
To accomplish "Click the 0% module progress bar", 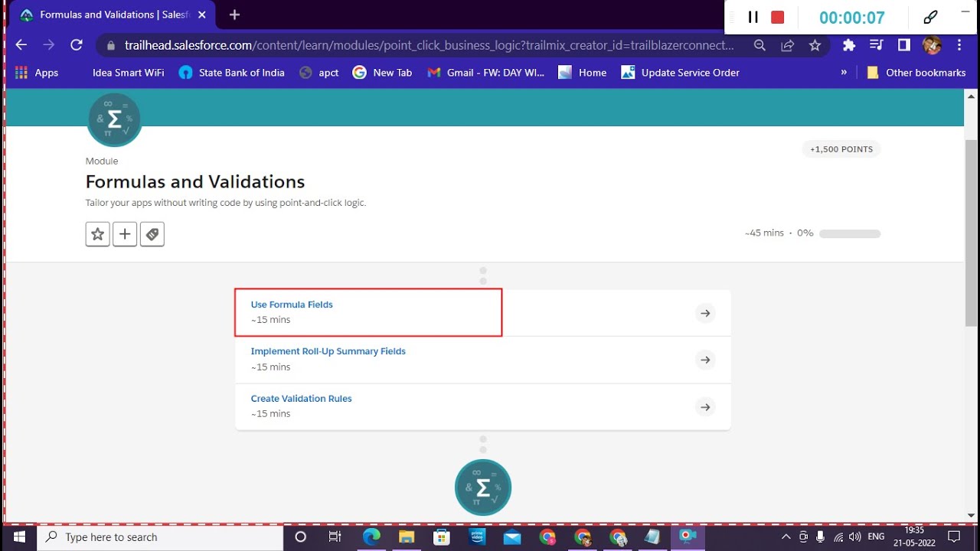I will (x=850, y=233).
